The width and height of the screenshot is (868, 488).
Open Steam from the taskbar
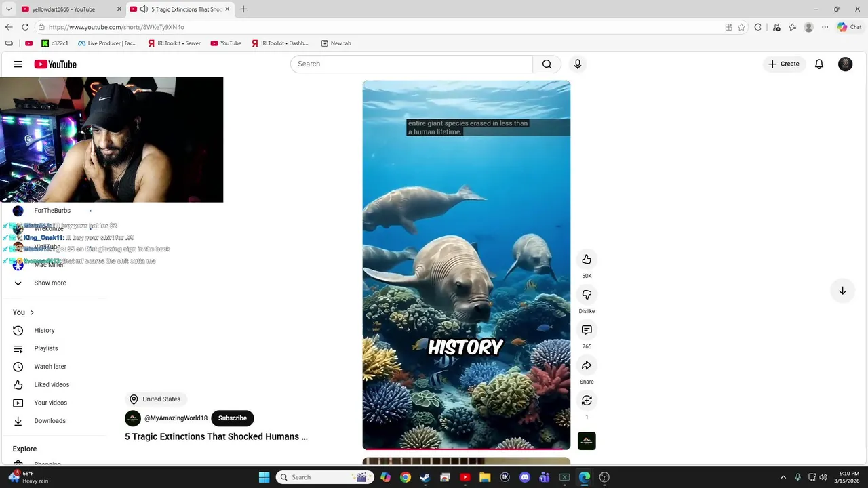(x=425, y=477)
